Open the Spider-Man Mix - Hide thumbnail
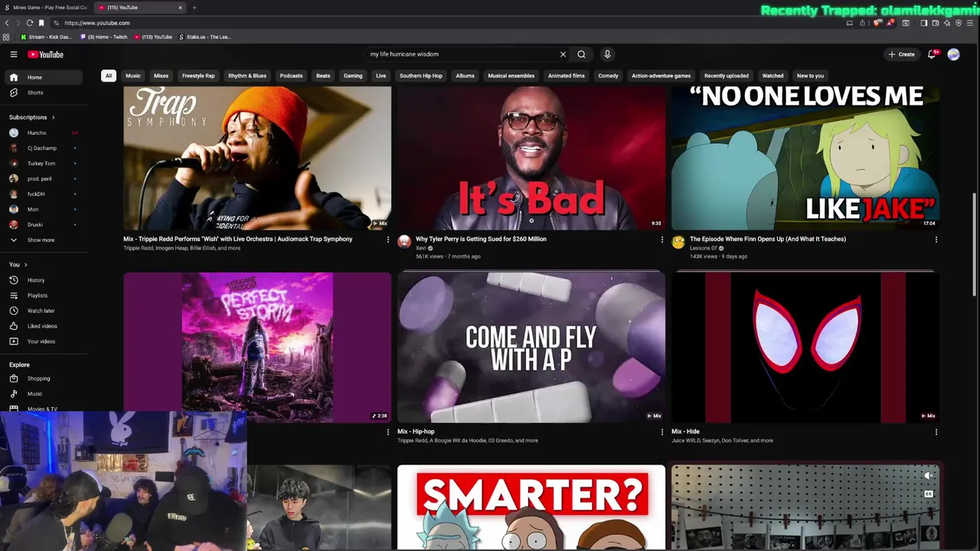 tap(805, 347)
